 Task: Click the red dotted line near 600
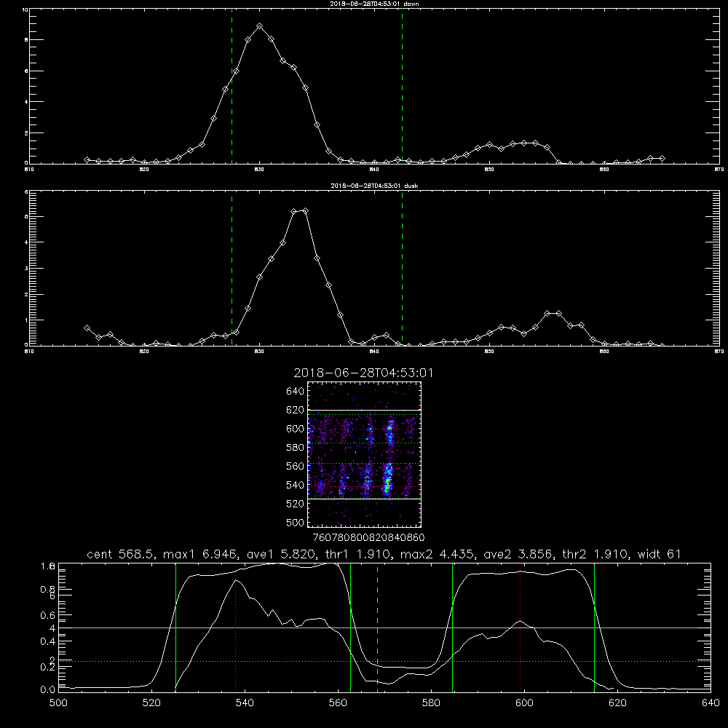click(520, 627)
